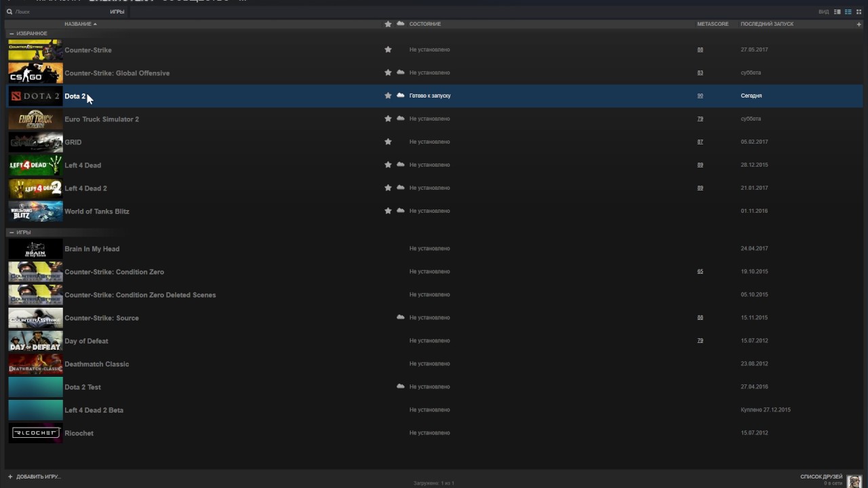Viewport: 868px width, 488px height.
Task: Sort by the favorites star column header
Action: (388, 24)
